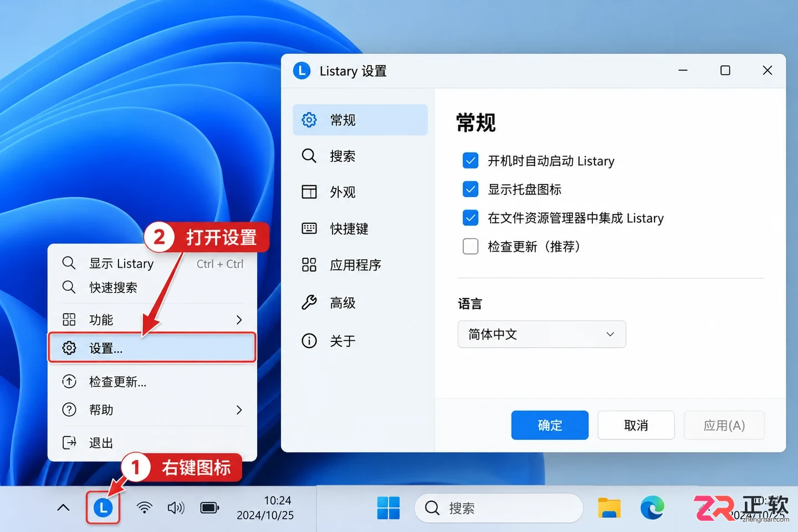Open Microsoft Edge from the taskbar

[x=652, y=508]
